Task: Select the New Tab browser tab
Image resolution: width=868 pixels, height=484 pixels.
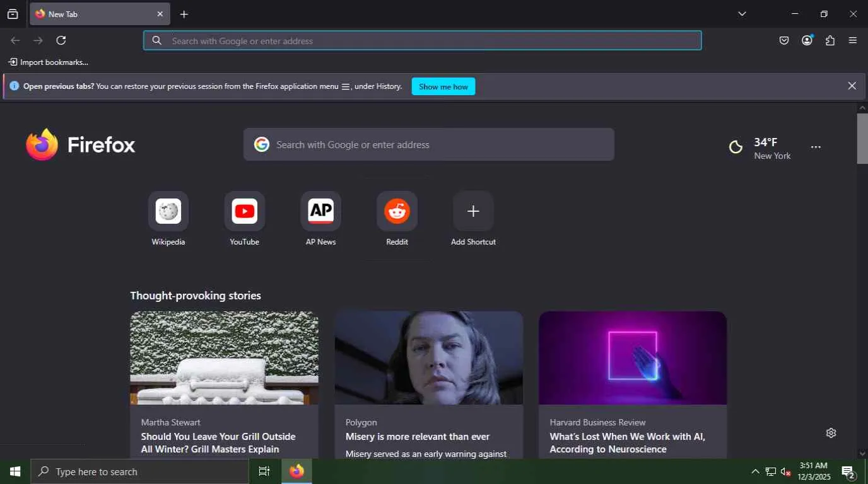Action: pos(100,14)
